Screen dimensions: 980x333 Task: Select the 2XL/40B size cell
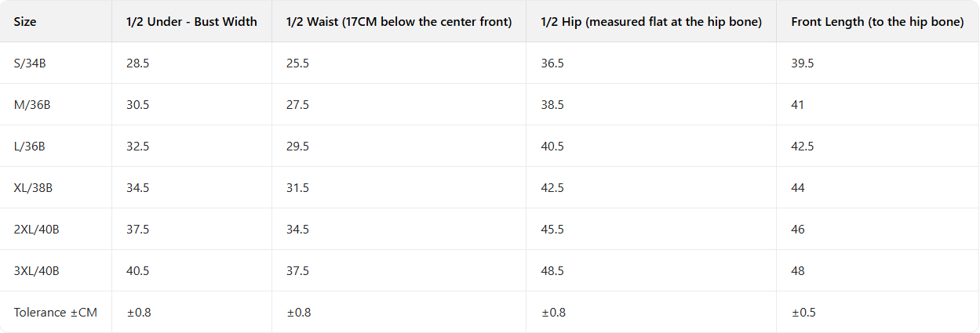[x=36, y=230]
